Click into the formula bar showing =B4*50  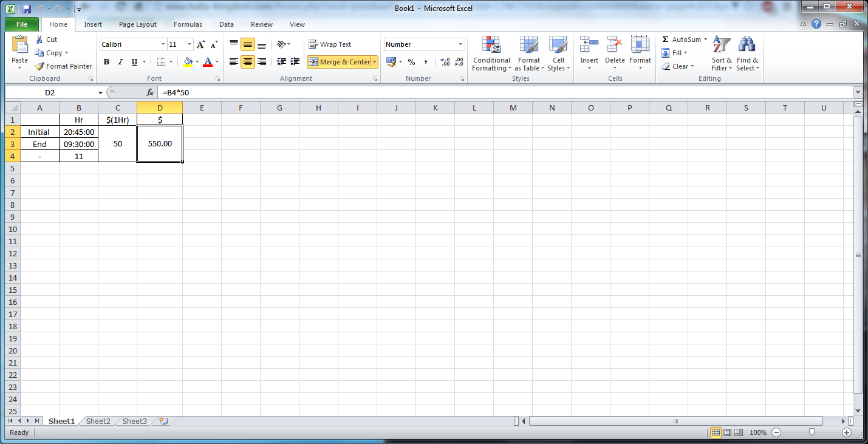click(x=486, y=92)
